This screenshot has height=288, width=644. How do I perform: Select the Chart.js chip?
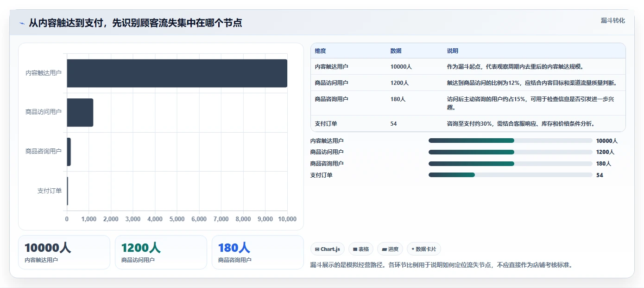[x=328, y=249]
